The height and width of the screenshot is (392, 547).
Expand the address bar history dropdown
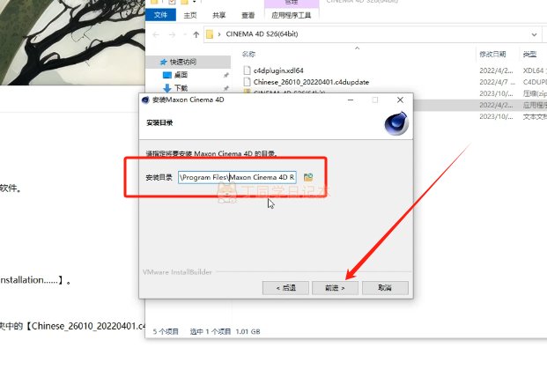click(534, 34)
